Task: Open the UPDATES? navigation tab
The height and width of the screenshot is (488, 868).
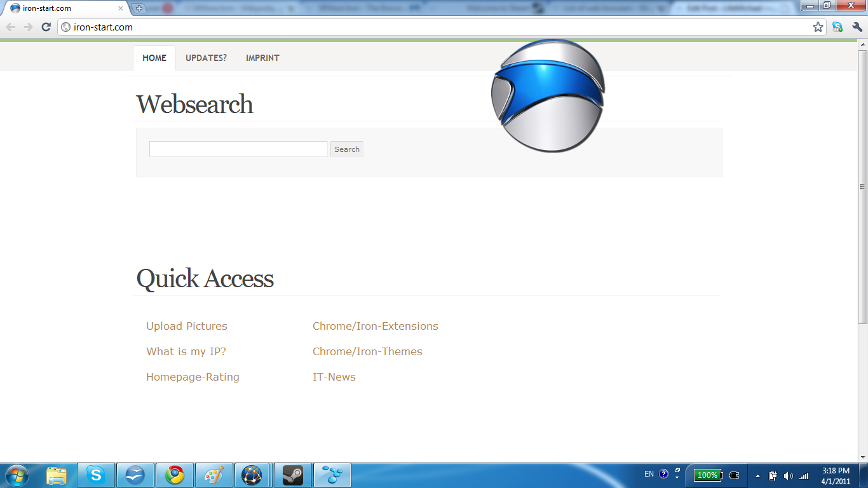Action: [206, 58]
